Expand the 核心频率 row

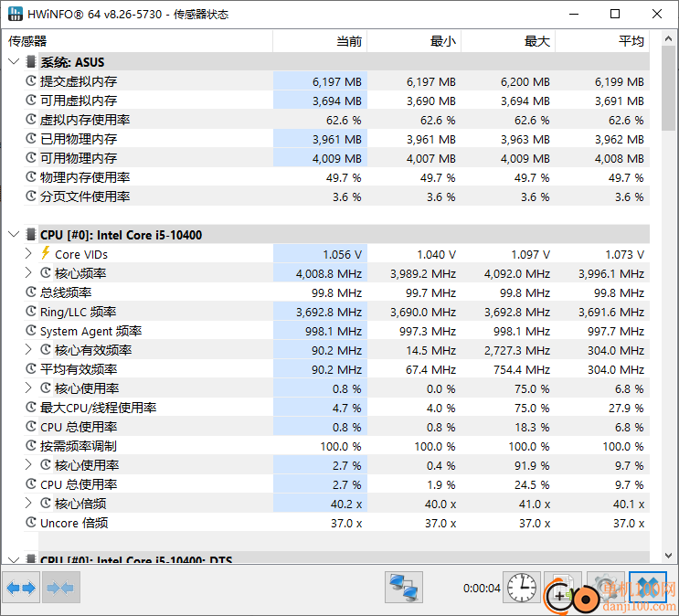28,273
